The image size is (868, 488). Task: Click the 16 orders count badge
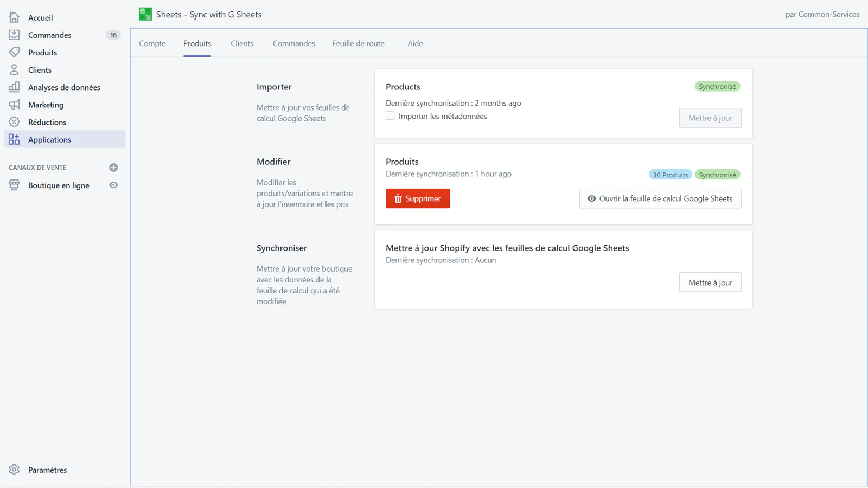(113, 35)
